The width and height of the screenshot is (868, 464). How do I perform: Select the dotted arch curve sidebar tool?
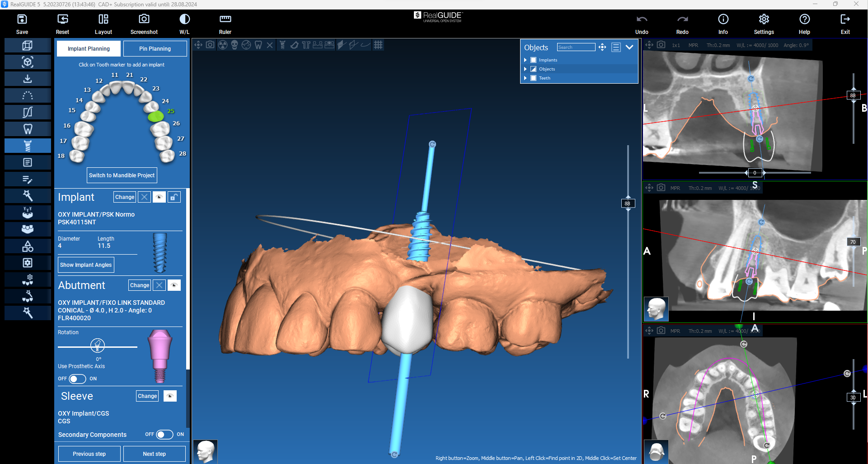28,95
